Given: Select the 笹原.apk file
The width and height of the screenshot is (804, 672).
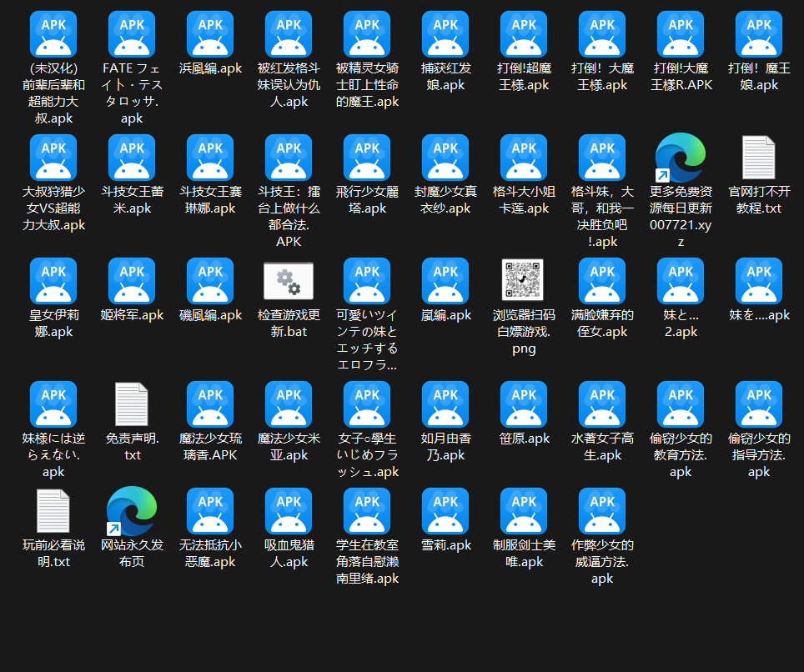Looking at the screenshot, I should click(x=523, y=404).
